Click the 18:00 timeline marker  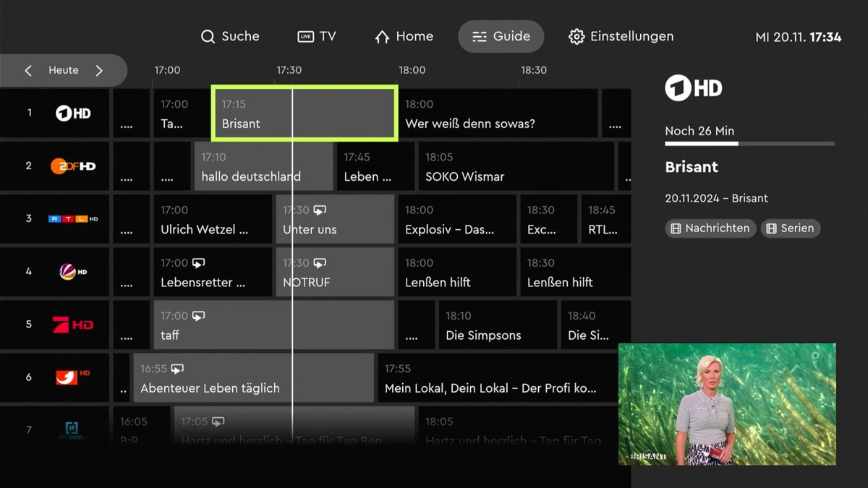click(x=412, y=70)
